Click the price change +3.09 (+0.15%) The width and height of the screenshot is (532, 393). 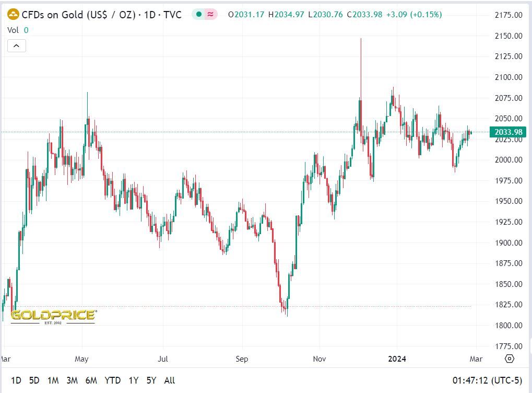414,15
